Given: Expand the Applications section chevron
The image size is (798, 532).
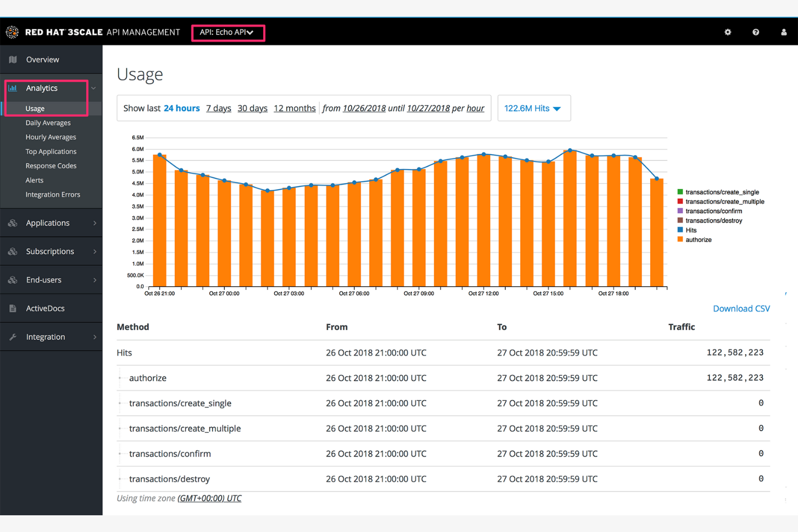Looking at the screenshot, I should pyautogui.click(x=95, y=223).
